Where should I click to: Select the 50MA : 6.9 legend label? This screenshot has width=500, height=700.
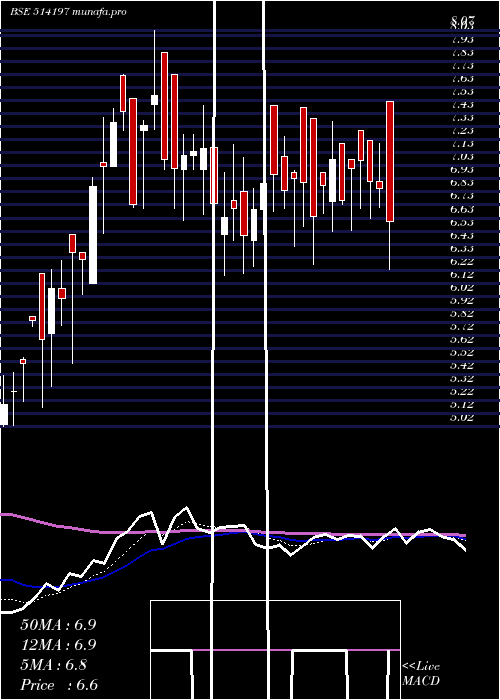tap(58, 625)
